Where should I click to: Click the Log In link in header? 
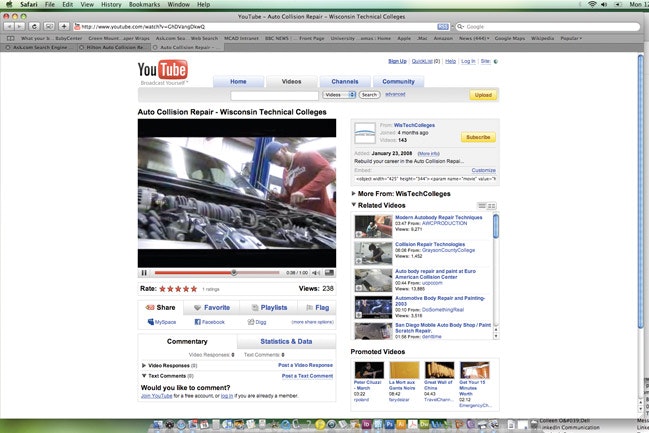(x=468, y=61)
